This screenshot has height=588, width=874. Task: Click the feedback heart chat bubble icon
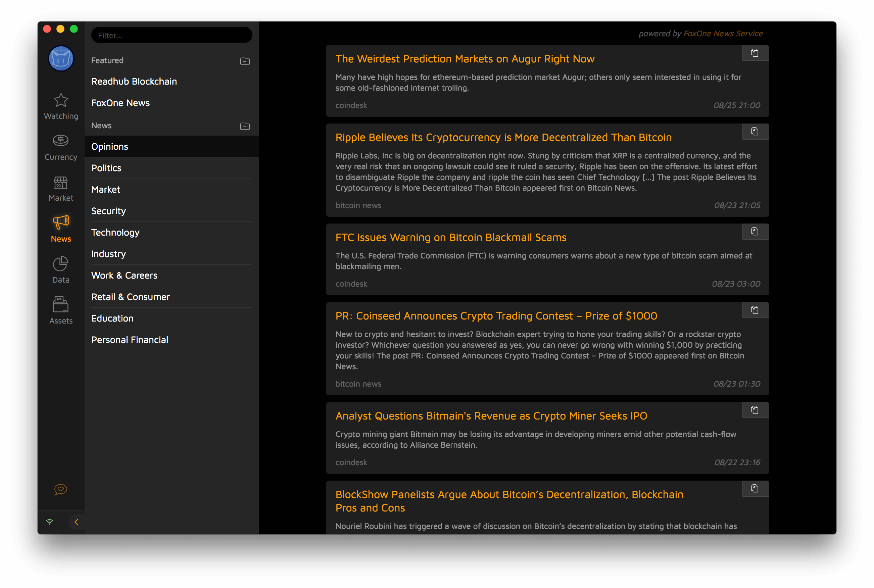[61, 489]
